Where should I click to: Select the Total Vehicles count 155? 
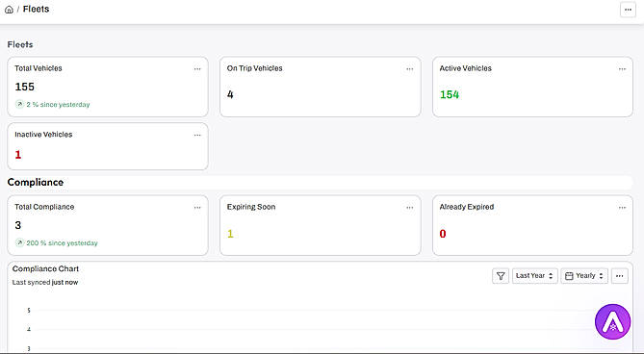(x=25, y=87)
